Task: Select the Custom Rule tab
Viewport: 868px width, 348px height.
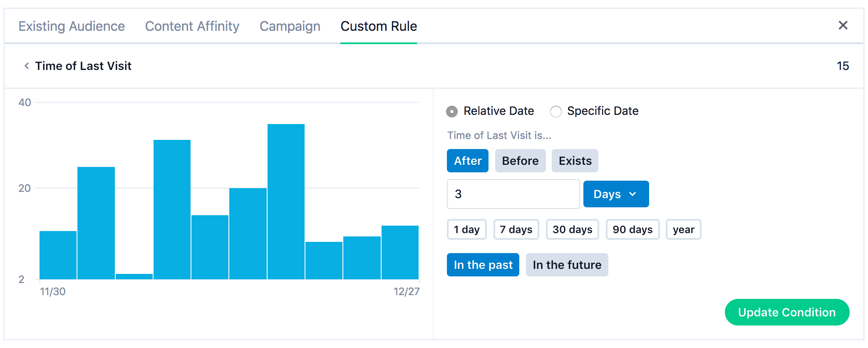Action: click(379, 26)
